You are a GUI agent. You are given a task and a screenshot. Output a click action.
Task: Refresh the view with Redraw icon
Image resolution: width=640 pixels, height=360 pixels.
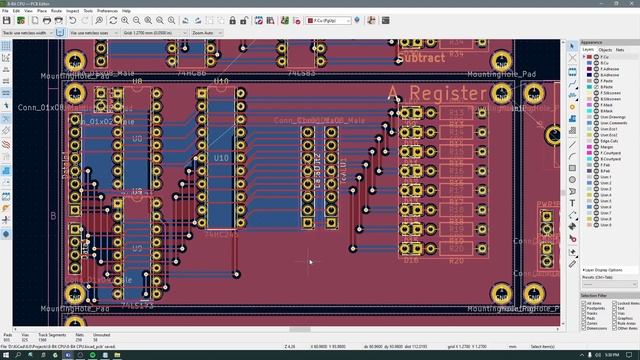(113, 20)
